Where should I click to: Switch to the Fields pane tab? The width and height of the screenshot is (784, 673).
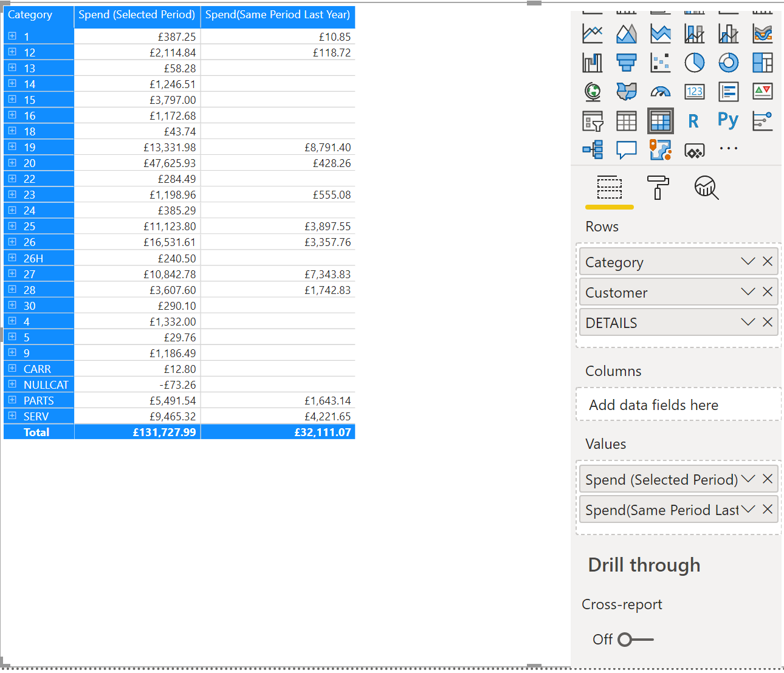click(609, 188)
